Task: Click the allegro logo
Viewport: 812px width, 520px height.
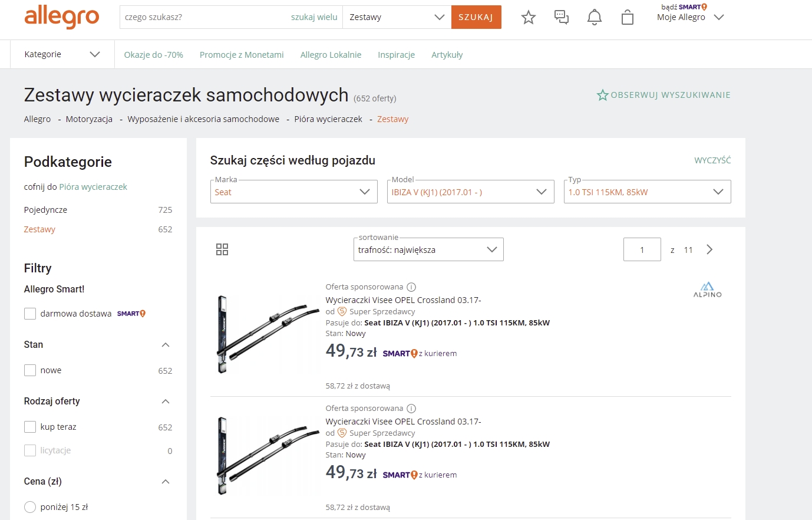Action: click(x=62, y=17)
